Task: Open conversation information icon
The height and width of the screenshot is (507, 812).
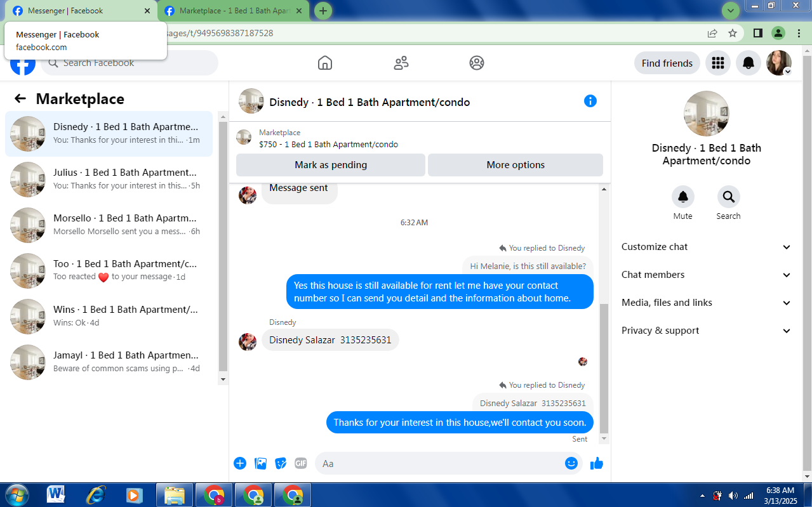Action: click(x=590, y=101)
